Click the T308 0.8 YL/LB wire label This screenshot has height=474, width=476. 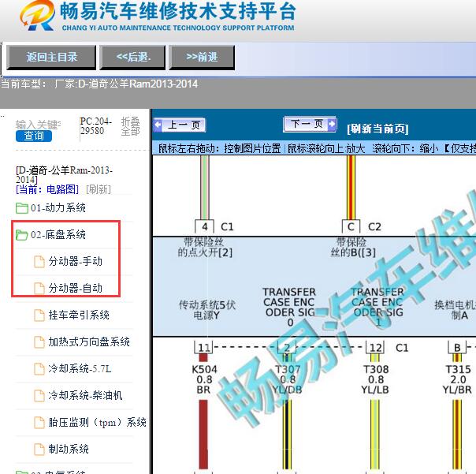click(375, 379)
